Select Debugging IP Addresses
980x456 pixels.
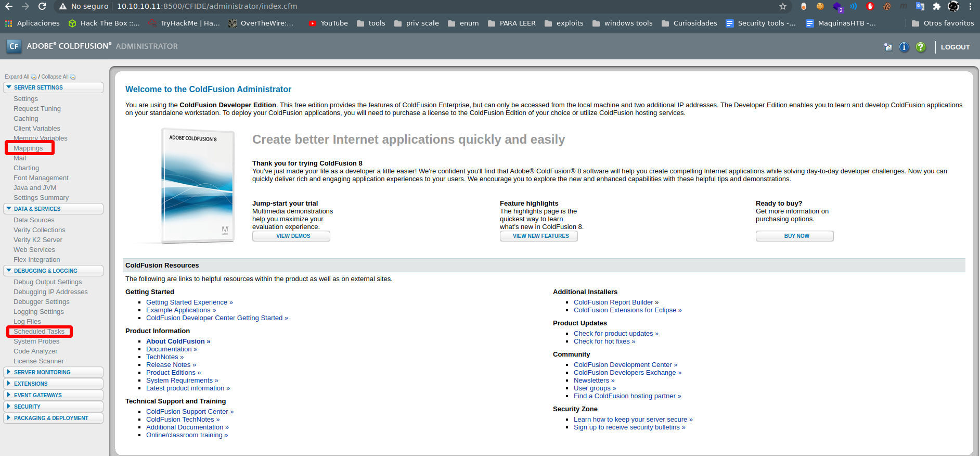point(50,292)
